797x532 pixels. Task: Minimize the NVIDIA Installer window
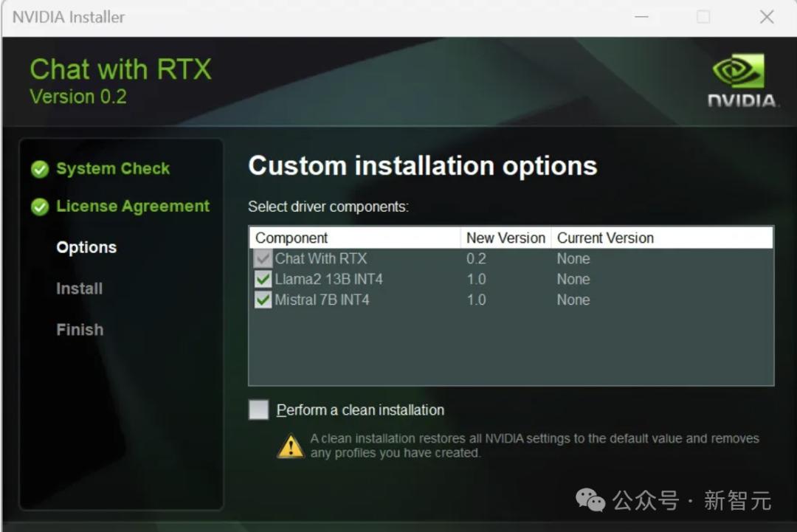click(641, 17)
